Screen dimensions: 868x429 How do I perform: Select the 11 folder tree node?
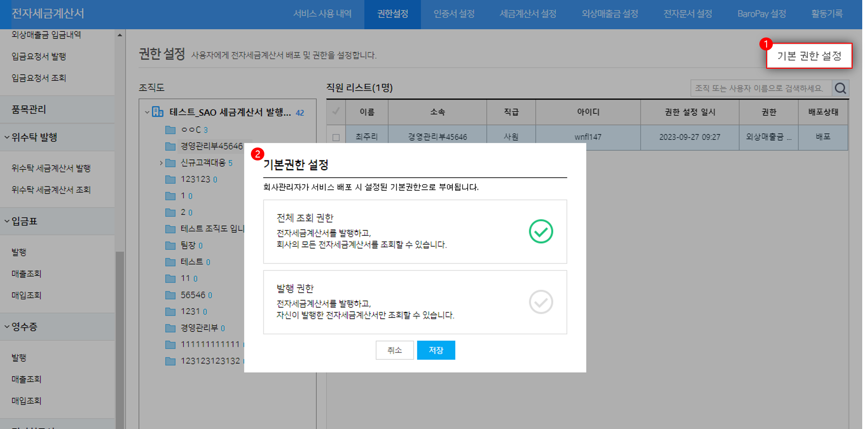[189, 279]
